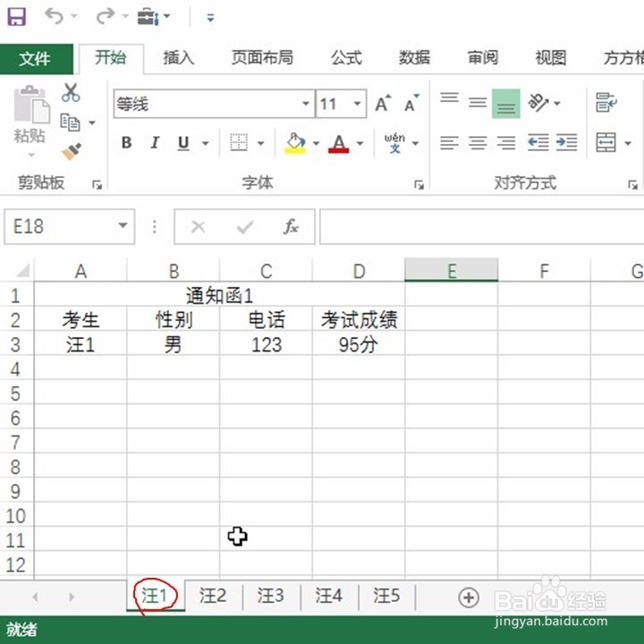Switch to sheet tab 汪2
644x644 pixels.
coord(213,596)
